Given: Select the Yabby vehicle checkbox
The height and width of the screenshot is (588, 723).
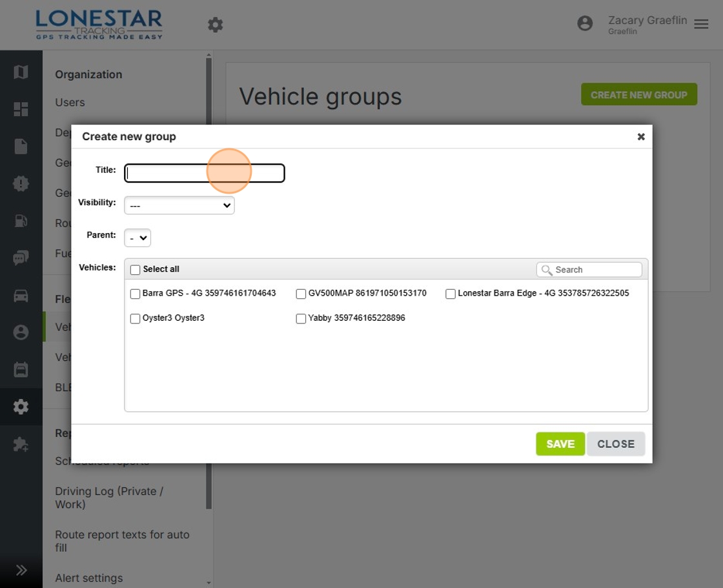Looking at the screenshot, I should pyautogui.click(x=301, y=319).
